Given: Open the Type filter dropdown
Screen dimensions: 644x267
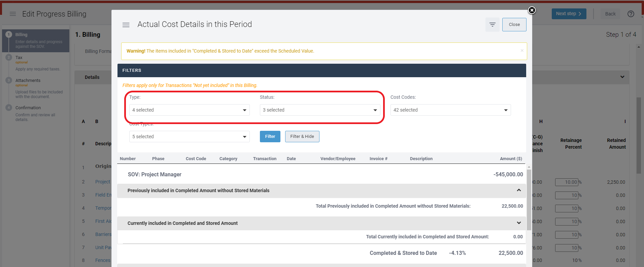Looking at the screenshot, I should coord(189,110).
